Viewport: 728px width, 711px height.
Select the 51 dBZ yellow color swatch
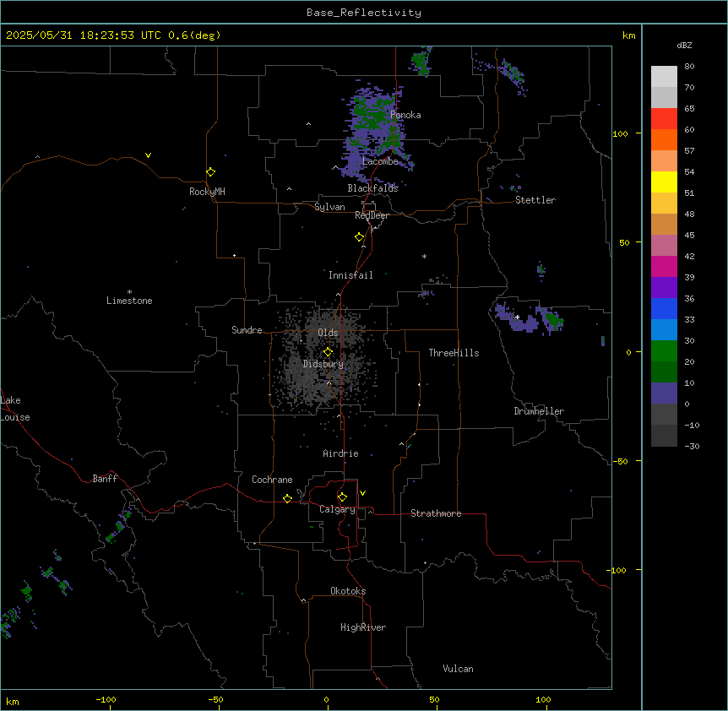[x=664, y=182]
